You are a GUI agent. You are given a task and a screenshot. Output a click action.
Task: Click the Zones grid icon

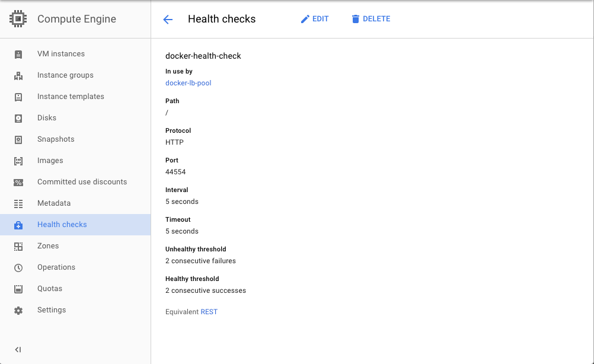pos(18,247)
